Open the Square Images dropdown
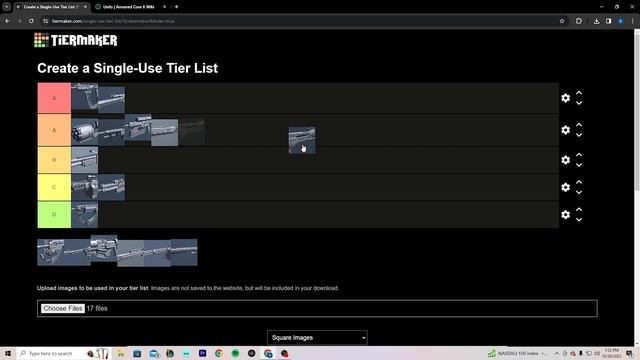The width and height of the screenshot is (640, 360). (x=317, y=338)
